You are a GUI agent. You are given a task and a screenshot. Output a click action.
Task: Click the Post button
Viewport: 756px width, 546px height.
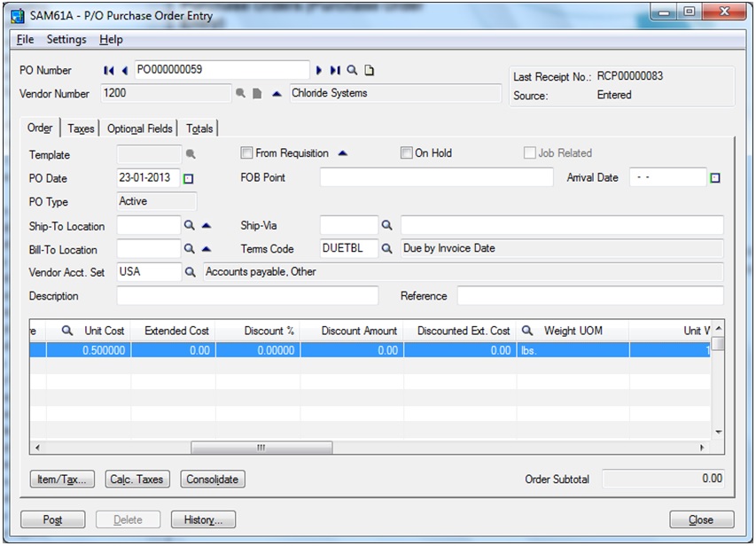[x=52, y=519]
